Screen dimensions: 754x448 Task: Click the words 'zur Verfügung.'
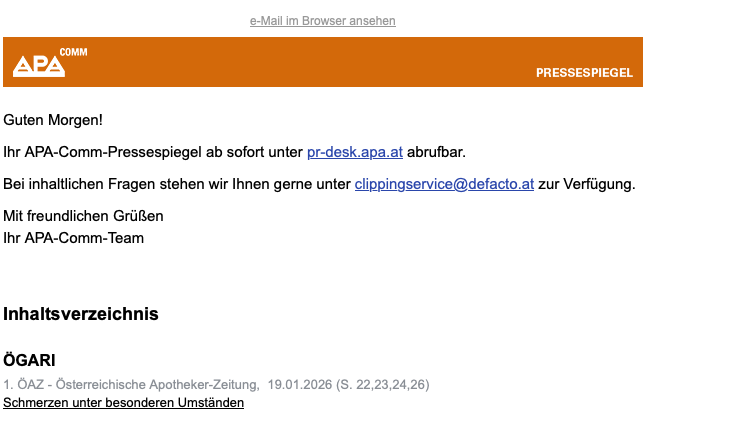click(586, 184)
